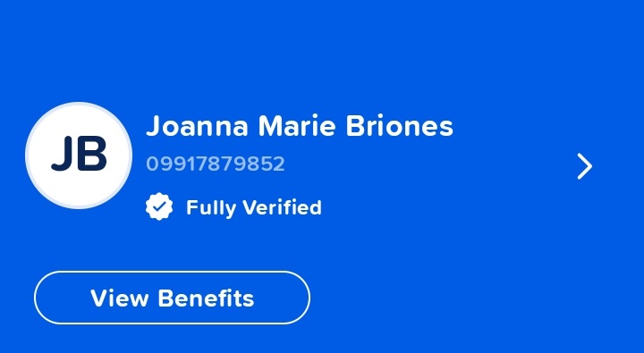Tap the Fully Verified checkmark badge
This screenshot has width=644, height=353.
159,206
